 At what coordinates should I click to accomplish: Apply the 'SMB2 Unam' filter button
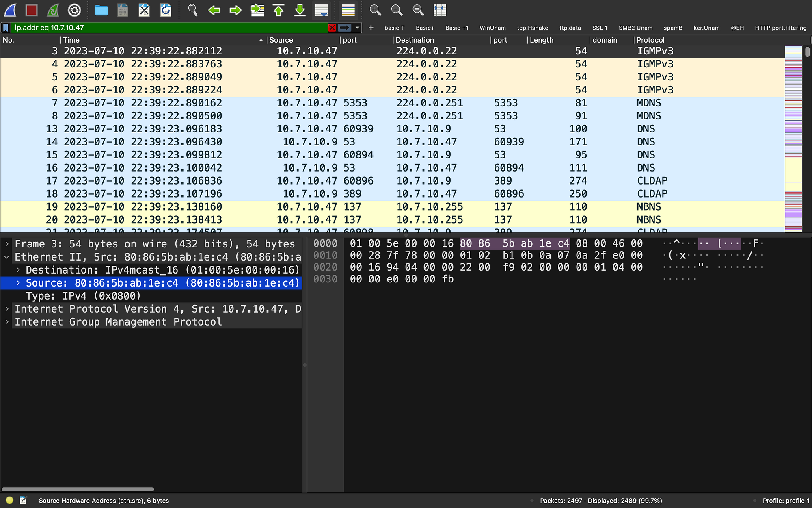[x=635, y=28]
